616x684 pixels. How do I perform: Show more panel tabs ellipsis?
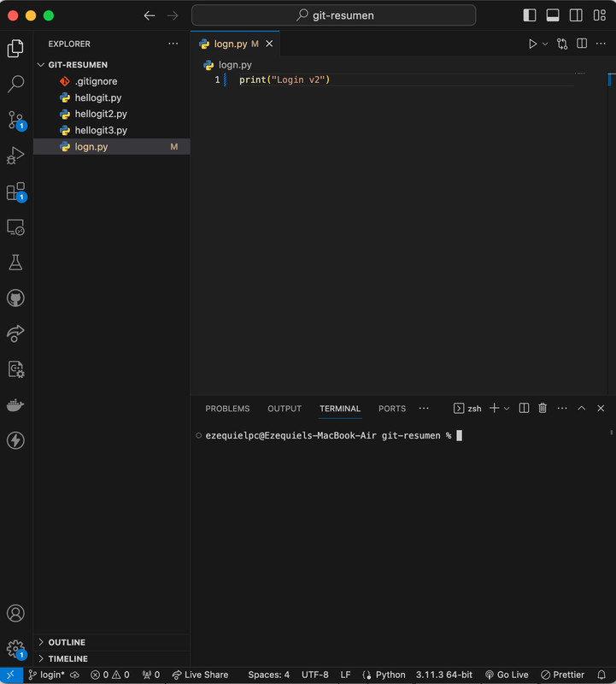[x=424, y=409]
